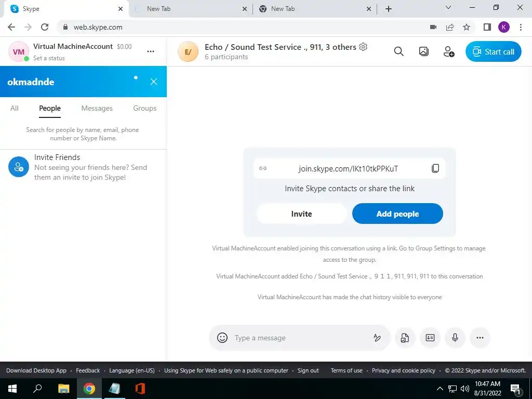The width and height of the screenshot is (532, 399).
Task: Click the Sign out link
Action: pos(308,370)
